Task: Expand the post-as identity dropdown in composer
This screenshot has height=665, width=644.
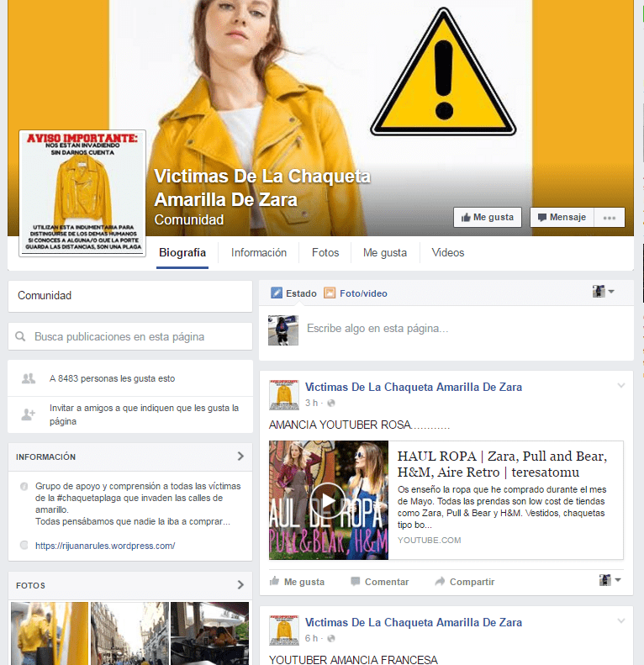Action: pyautogui.click(x=604, y=292)
